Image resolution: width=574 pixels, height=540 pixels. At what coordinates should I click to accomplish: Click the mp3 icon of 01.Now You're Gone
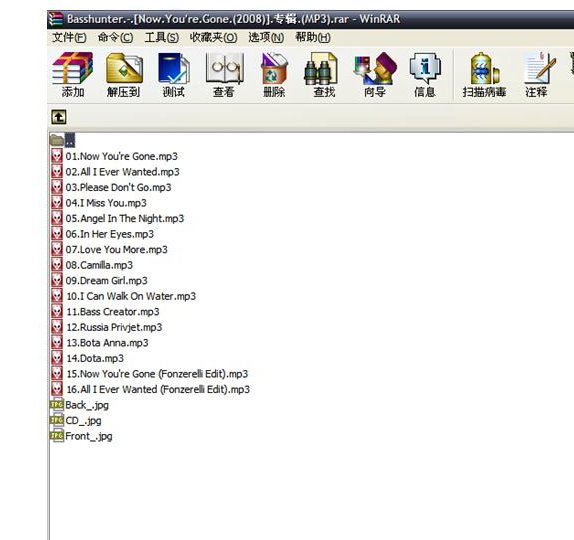[57, 156]
